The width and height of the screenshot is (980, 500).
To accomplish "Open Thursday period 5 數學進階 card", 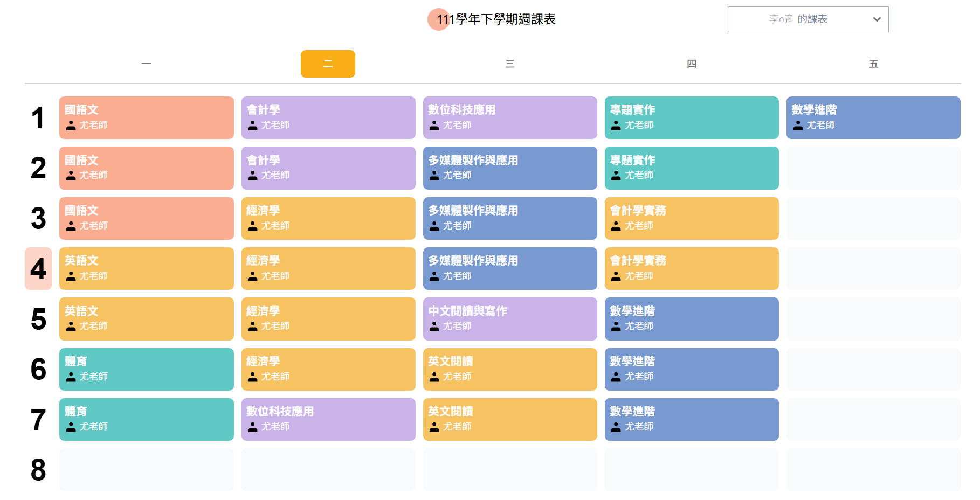I will [x=692, y=319].
